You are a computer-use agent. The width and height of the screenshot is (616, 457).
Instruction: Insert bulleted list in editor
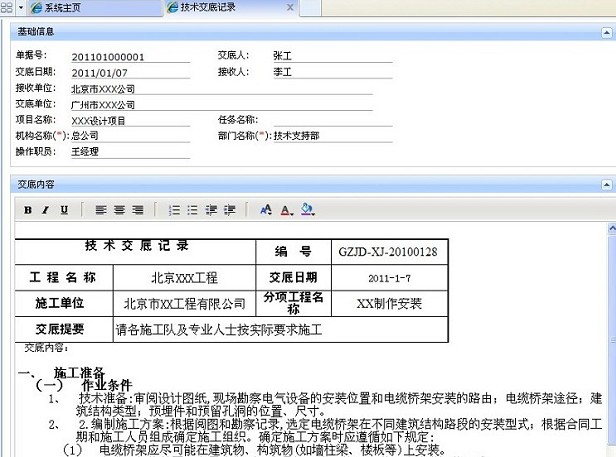click(x=193, y=210)
